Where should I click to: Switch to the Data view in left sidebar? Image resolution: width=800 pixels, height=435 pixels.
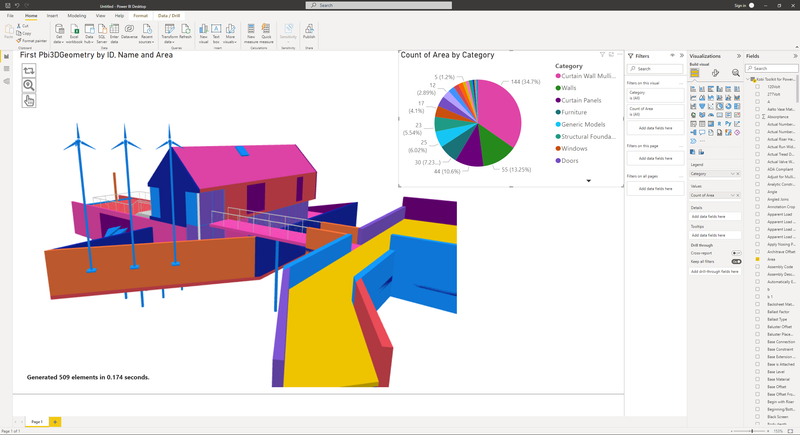6,68
